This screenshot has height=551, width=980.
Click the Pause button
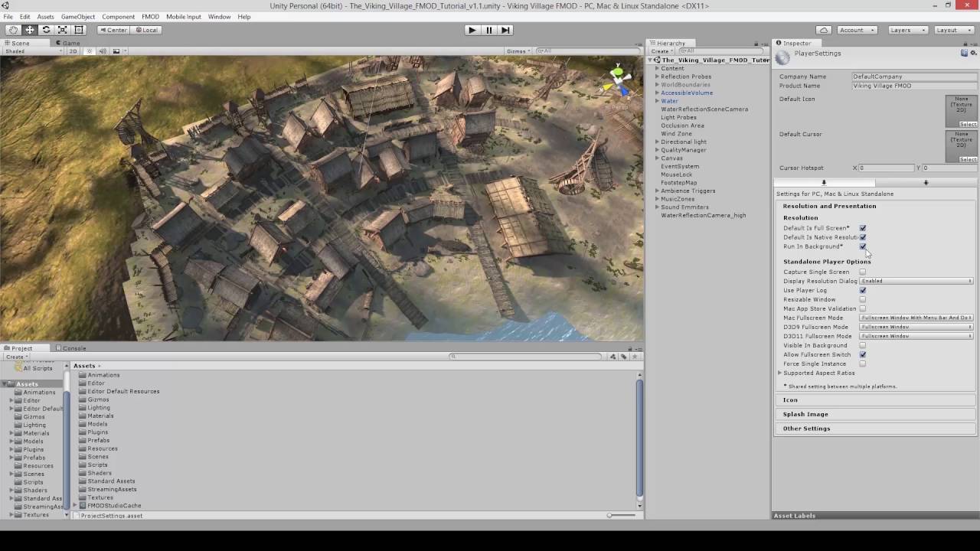tap(489, 30)
